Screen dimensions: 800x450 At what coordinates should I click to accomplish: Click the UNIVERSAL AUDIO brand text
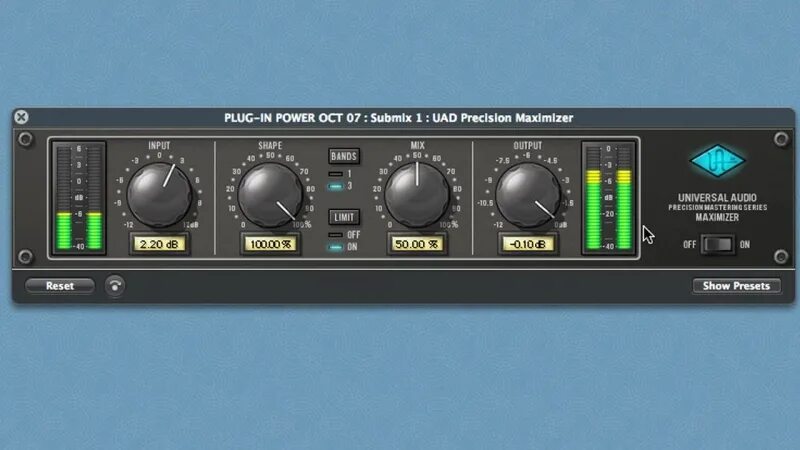pyautogui.click(x=717, y=197)
